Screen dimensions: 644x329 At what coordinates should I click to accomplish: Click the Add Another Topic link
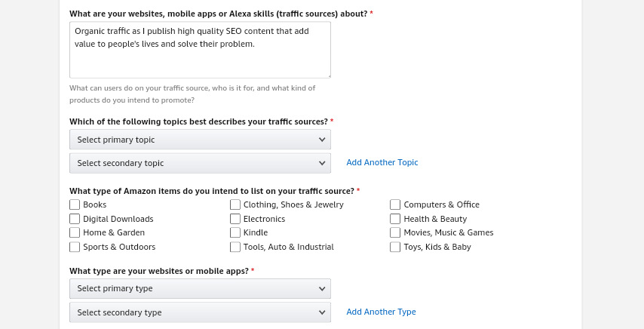click(382, 162)
